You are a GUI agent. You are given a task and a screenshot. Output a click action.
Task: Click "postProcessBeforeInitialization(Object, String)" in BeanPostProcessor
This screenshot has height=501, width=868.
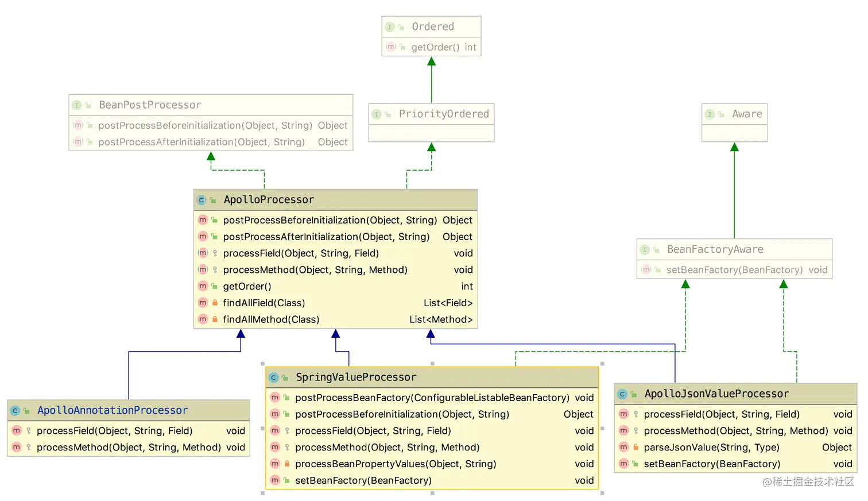(205, 125)
